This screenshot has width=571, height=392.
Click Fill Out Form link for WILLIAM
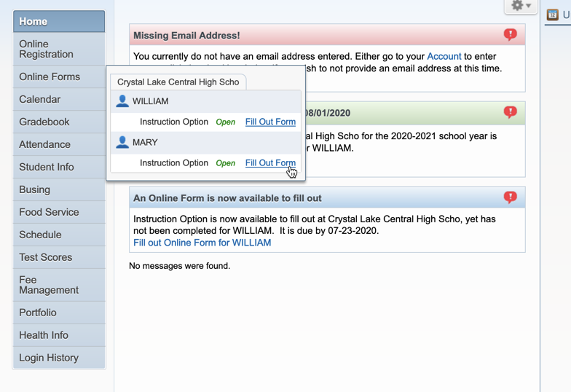270,122
